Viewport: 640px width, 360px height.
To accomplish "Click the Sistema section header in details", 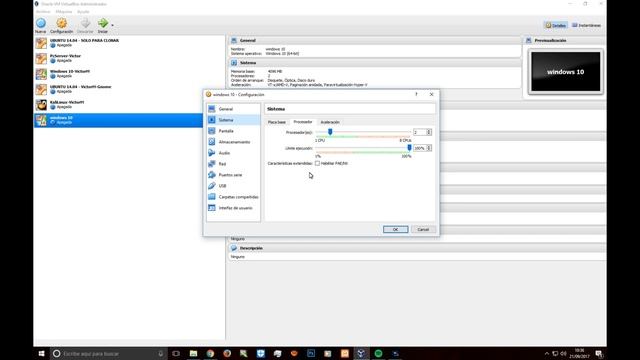I will point(375,63).
